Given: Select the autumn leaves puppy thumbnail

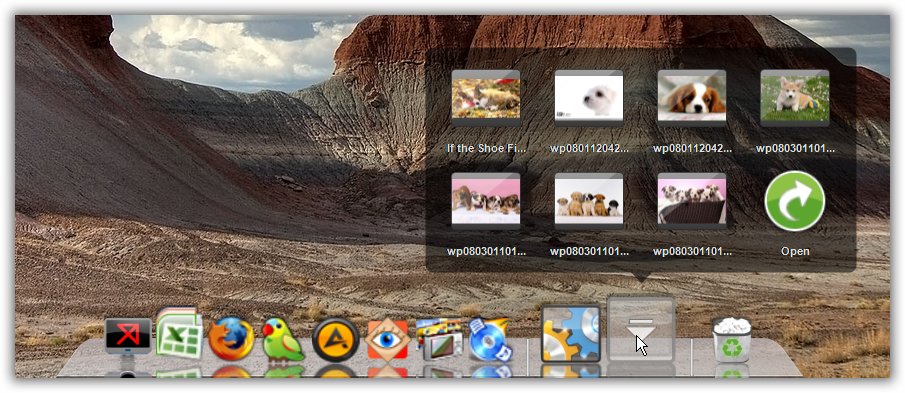Looking at the screenshot, I should click(486, 98).
